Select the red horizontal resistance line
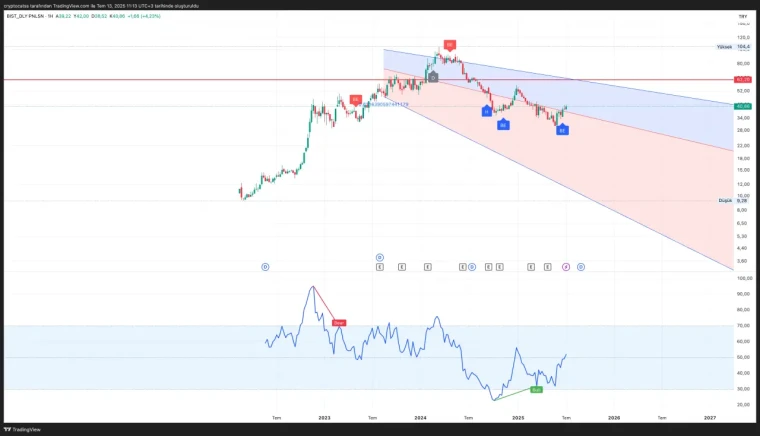760x436 pixels. [200, 79]
